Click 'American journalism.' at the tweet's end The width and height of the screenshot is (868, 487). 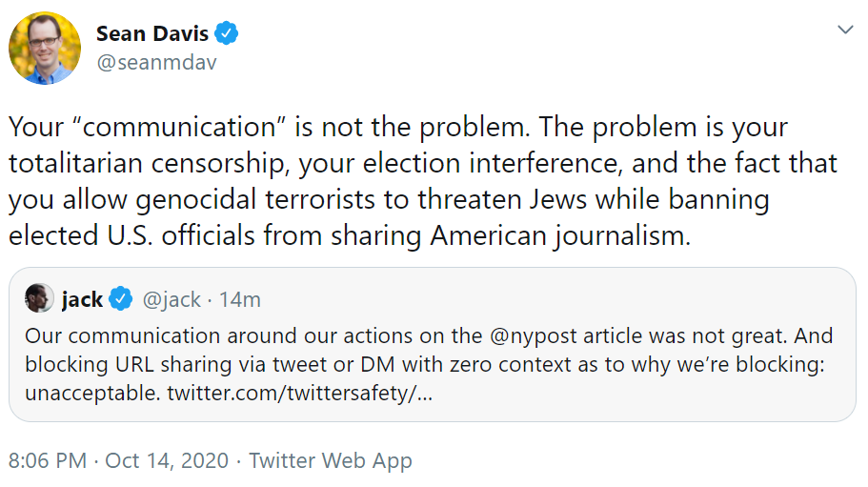[x=560, y=235]
